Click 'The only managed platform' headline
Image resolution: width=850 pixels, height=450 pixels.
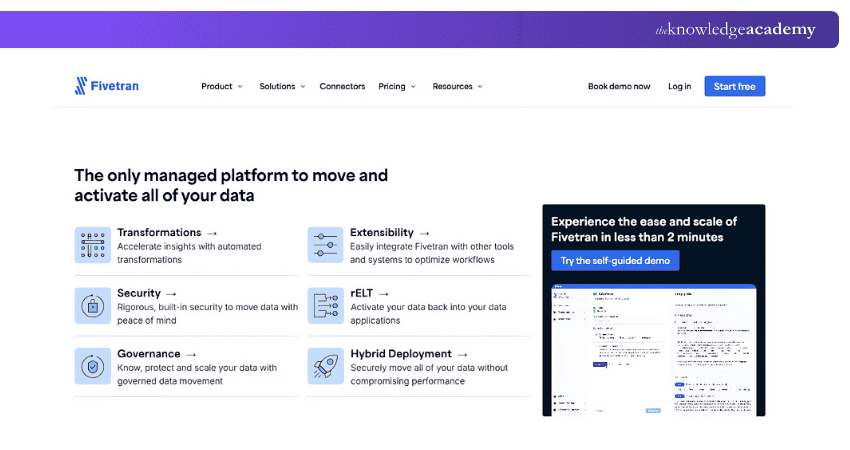[231, 185]
